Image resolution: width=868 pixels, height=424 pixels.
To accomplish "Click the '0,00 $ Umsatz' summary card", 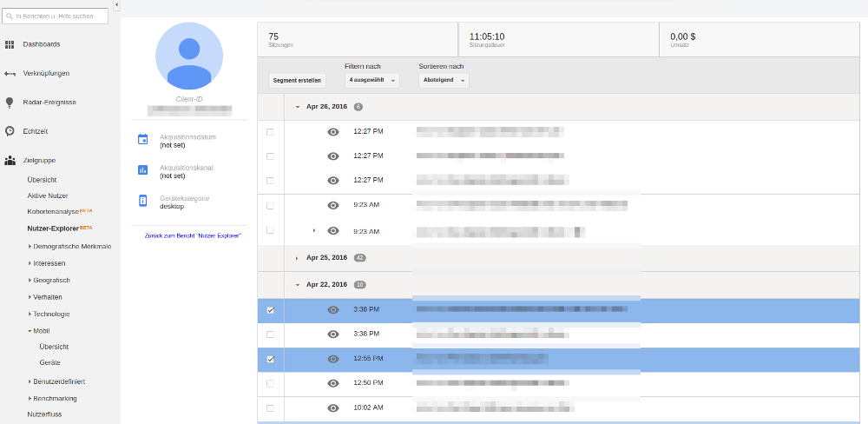I will pyautogui.click(x=759, y=39).
